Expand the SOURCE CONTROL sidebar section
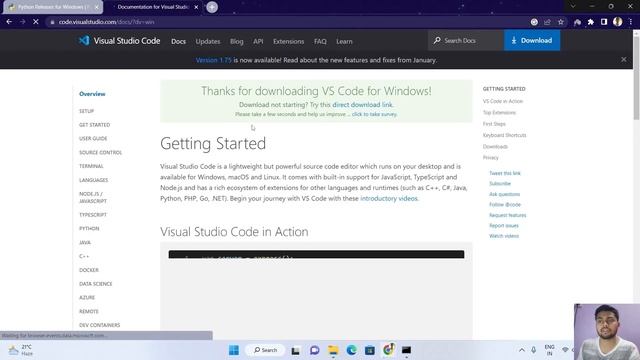The height and width of the screenshot is (360, 640). 100,153
